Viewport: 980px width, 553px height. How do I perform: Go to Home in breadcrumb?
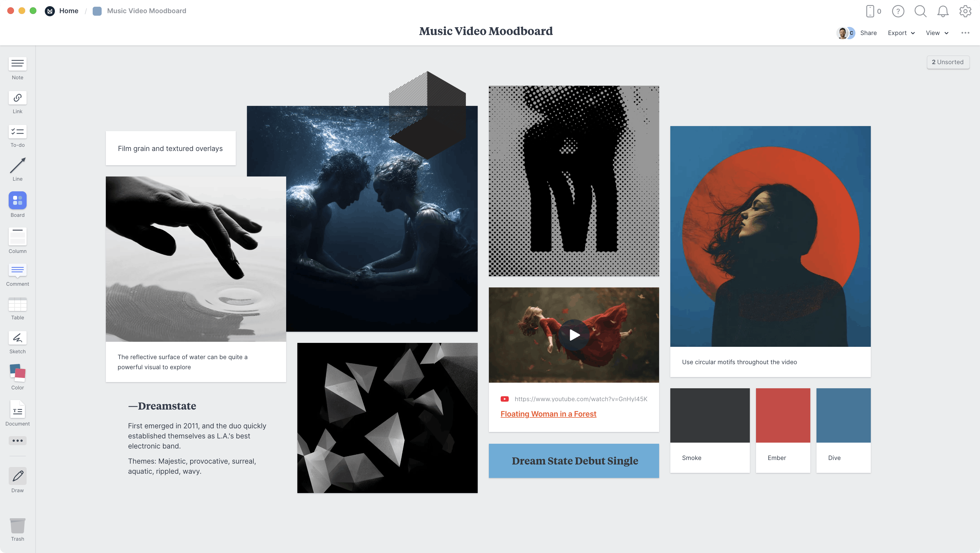[69, 11]
